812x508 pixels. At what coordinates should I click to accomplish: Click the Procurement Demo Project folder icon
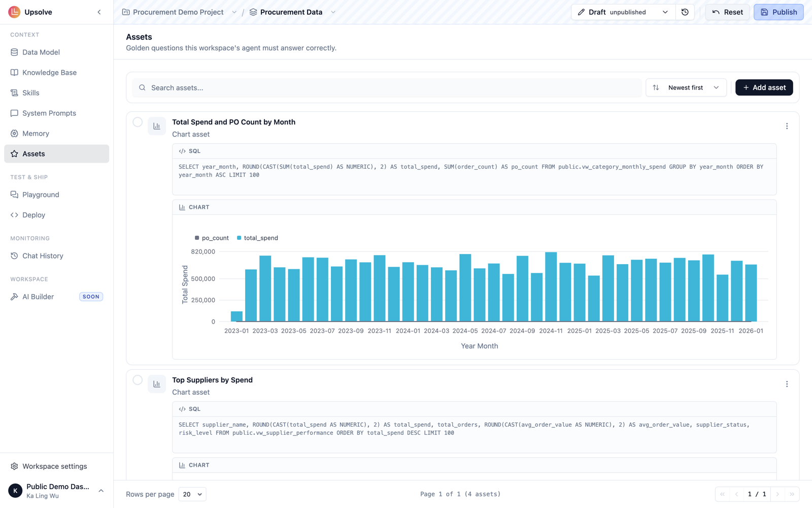tap(126, 12)
